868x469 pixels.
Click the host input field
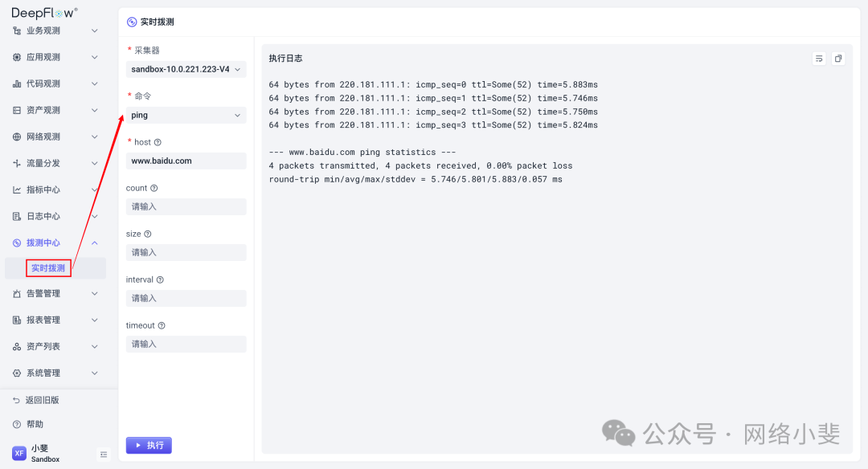186,161
